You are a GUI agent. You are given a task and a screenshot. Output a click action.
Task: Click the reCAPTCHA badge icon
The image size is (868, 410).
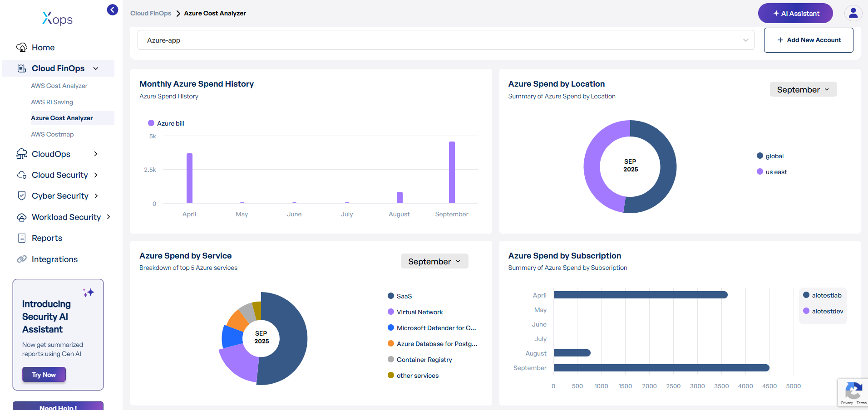pyautogui.click(x=853, y=390)
